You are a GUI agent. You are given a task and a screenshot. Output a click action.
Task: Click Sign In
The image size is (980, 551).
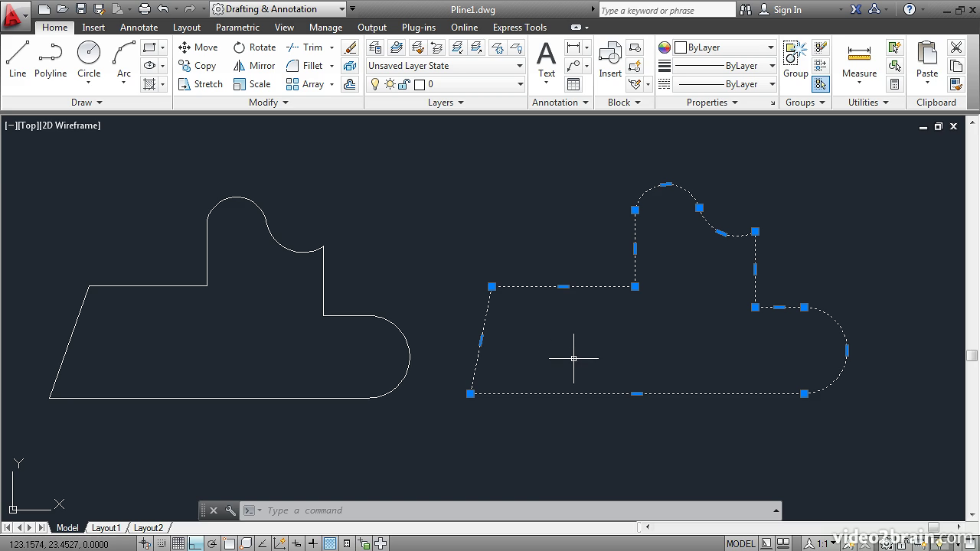(x=787, y=10)
